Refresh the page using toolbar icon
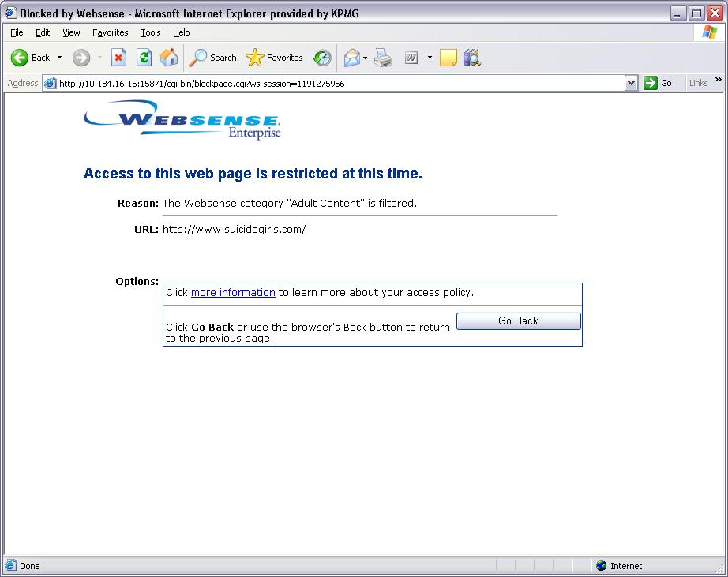Screen dimensions: 728x577 [144, 58]
